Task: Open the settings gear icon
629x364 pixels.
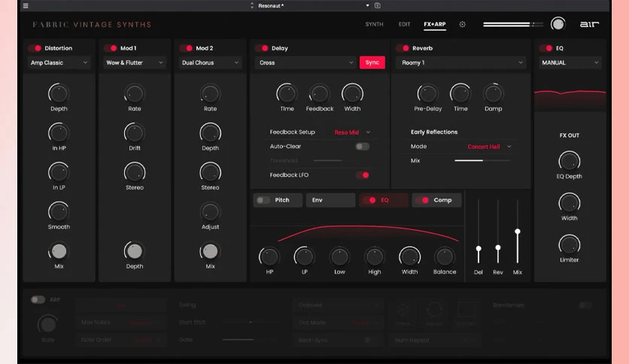Action: pos(462,25)
